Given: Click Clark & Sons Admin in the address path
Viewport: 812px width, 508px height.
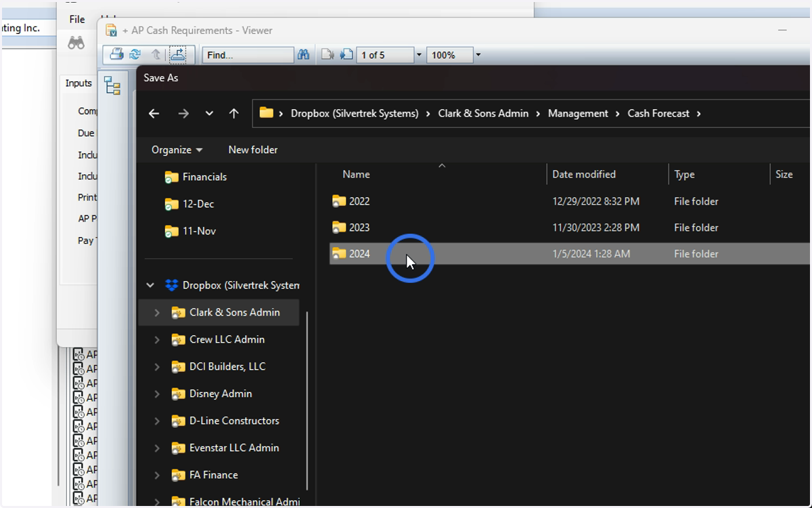Looking at the screenshot, I should [x=483, y=113].
